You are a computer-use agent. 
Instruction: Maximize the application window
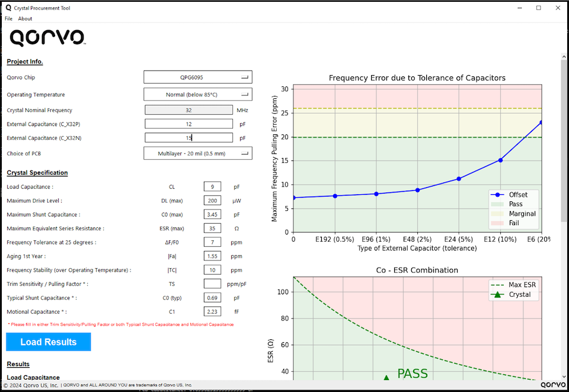point(538,8)
